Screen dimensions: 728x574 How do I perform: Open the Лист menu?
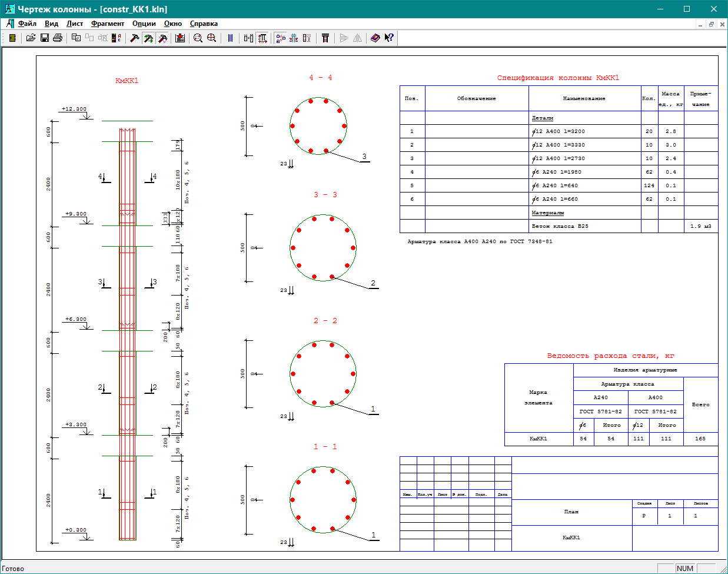(x=75, y=24)
